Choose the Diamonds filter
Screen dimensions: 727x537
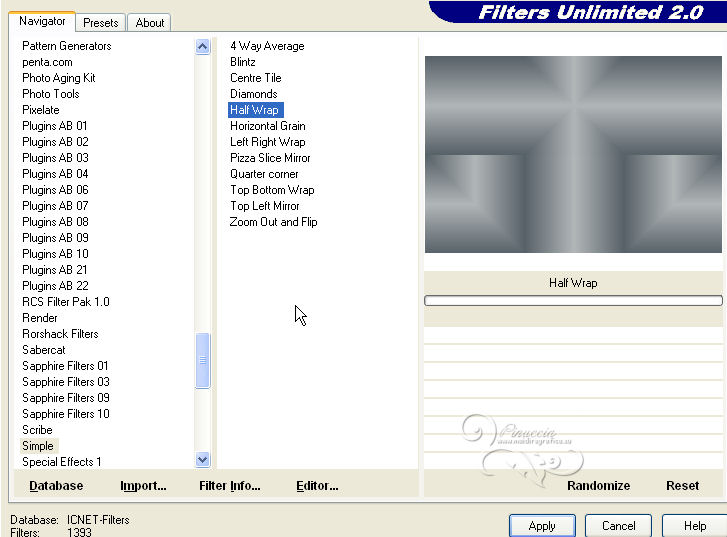pos(254,94)
